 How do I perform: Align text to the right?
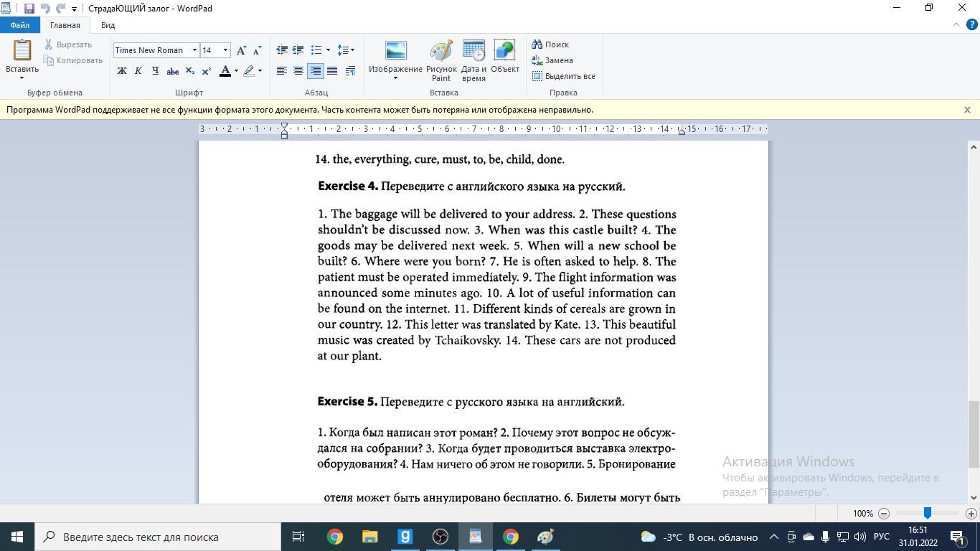[x=315, y=71]
